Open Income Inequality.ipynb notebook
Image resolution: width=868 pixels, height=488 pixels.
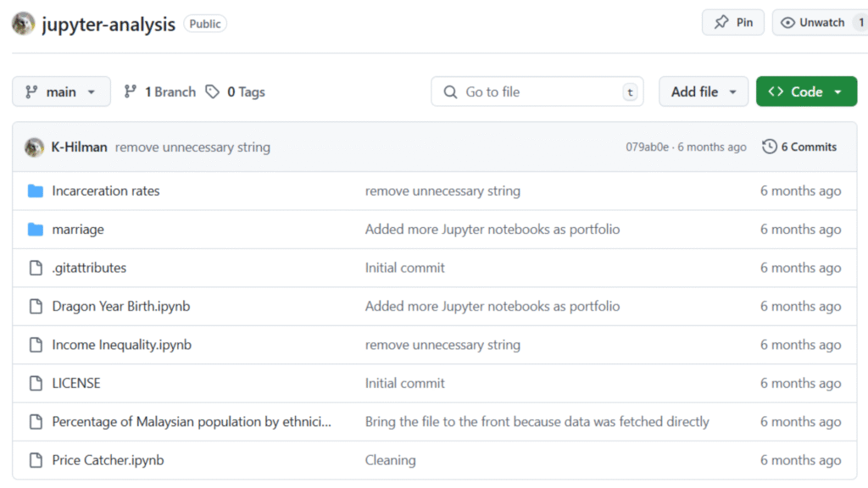pos(122,345)
